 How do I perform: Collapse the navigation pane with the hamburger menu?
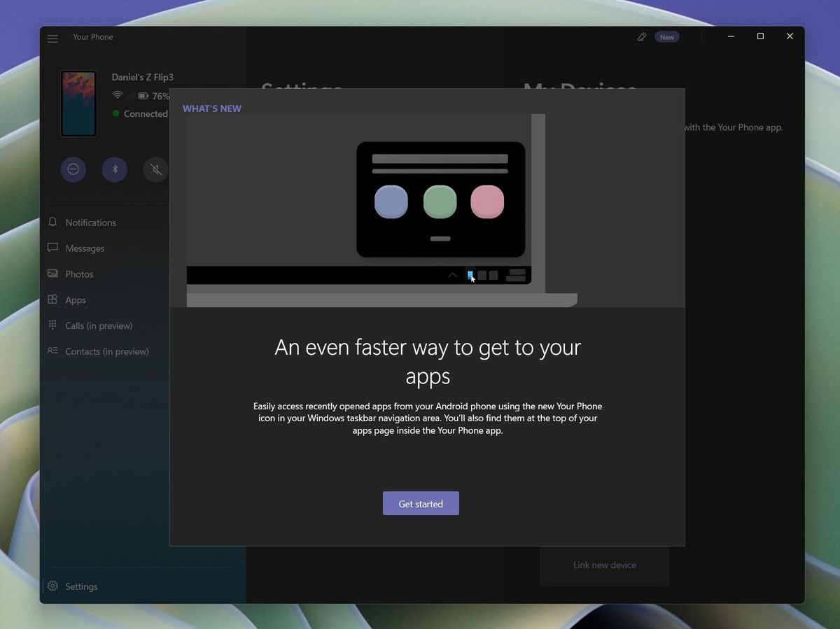pyautogui.click(x=52, y=38)
